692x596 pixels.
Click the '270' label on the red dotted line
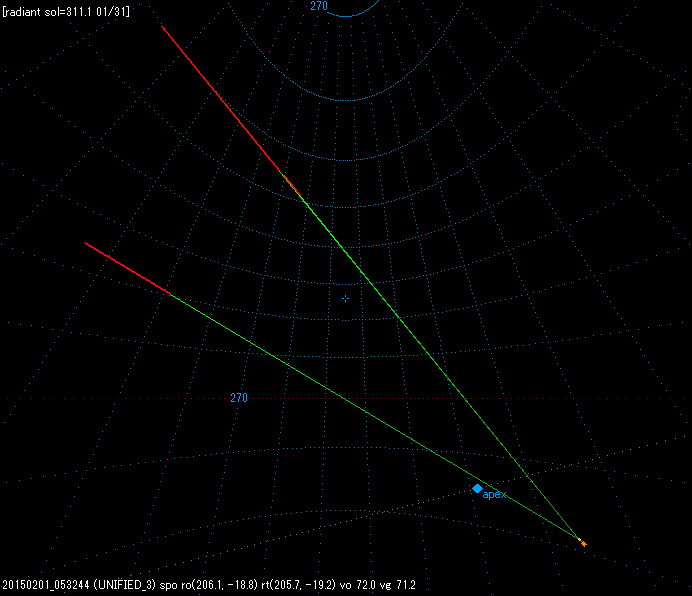[239, 398]
